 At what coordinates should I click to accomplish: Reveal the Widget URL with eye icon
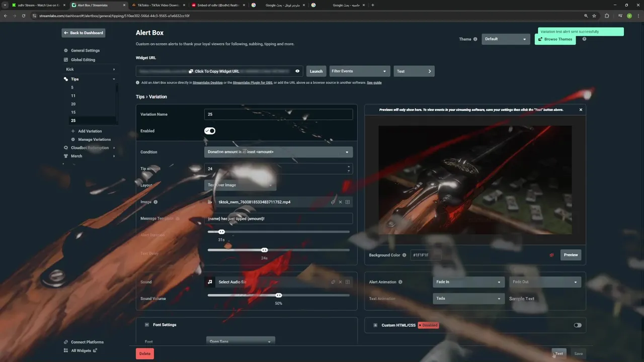(297, 71)
